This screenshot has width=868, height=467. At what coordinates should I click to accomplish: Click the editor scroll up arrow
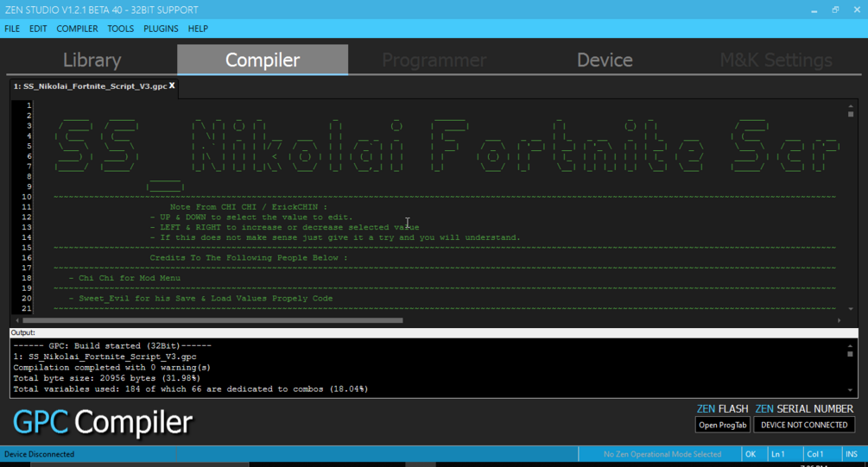[x=851, y=105]
